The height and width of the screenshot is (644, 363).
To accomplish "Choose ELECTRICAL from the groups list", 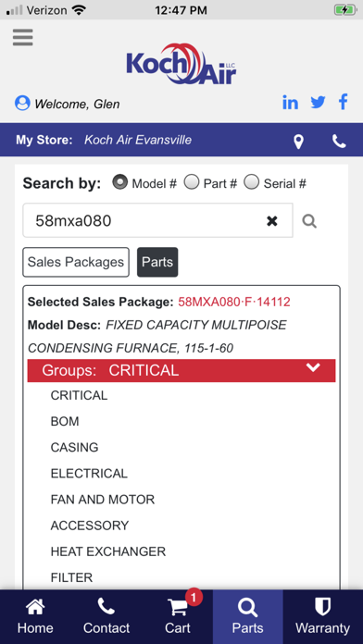I will (89, 474).
